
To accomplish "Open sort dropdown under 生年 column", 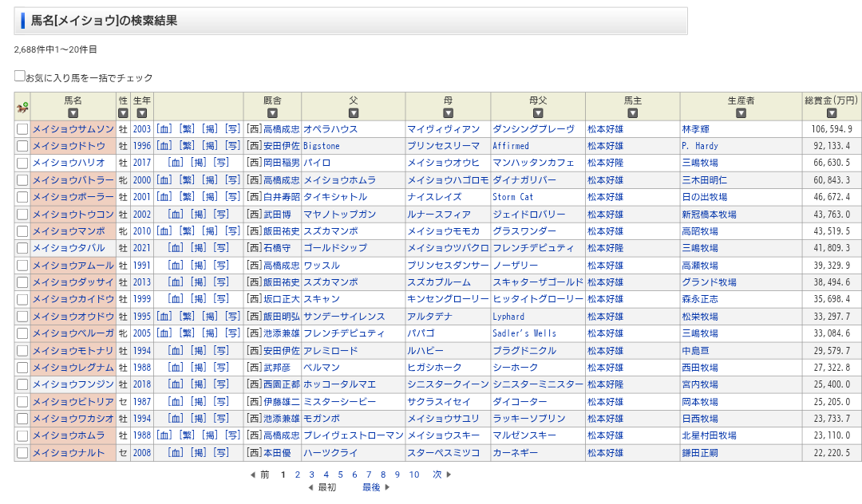I will (x=141, y=113).
